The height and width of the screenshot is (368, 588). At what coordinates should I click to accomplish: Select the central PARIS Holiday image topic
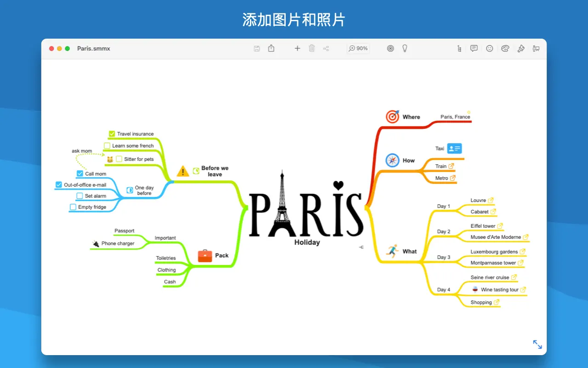(x=306, y=208)
